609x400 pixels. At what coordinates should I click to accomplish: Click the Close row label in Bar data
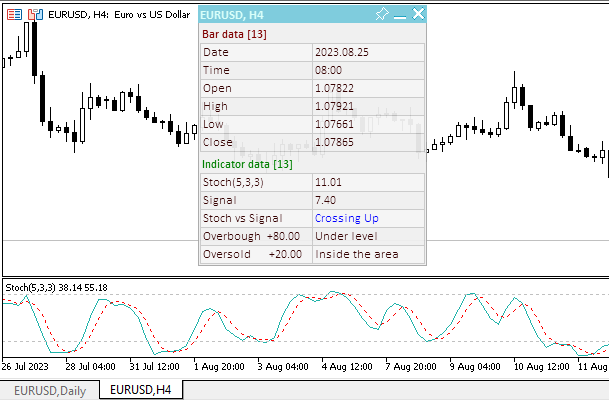(218, 142)
